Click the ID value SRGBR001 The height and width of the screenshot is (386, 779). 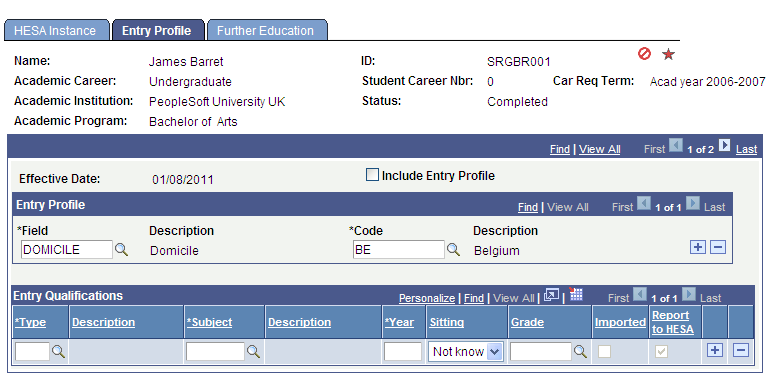(519, 62)
